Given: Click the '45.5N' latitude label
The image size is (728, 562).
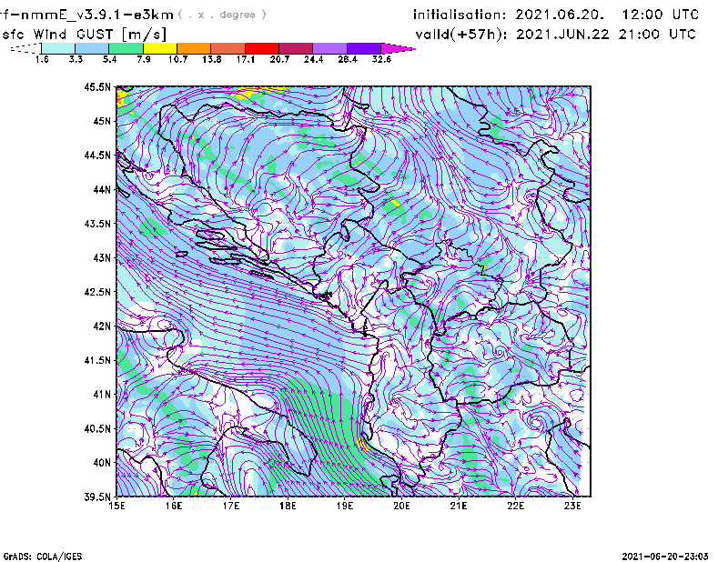Looking at the screenshot, I should pyautogui.click(x=97, y=86).
